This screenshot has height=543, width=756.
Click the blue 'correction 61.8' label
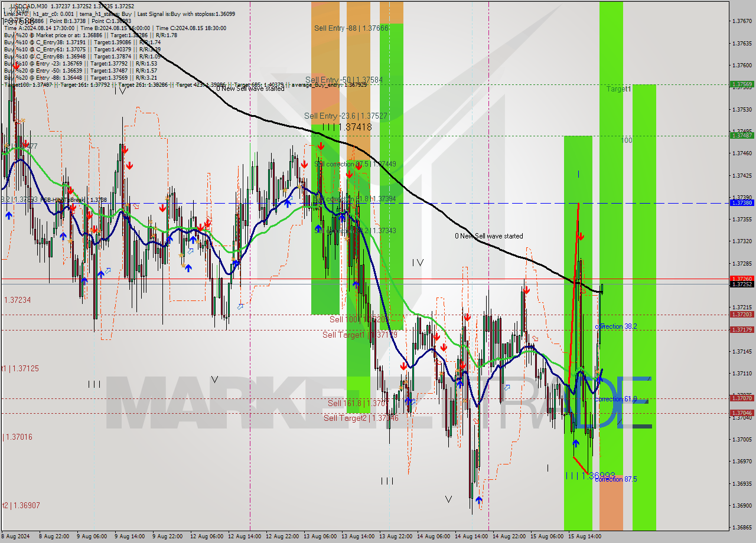[615, 399]
